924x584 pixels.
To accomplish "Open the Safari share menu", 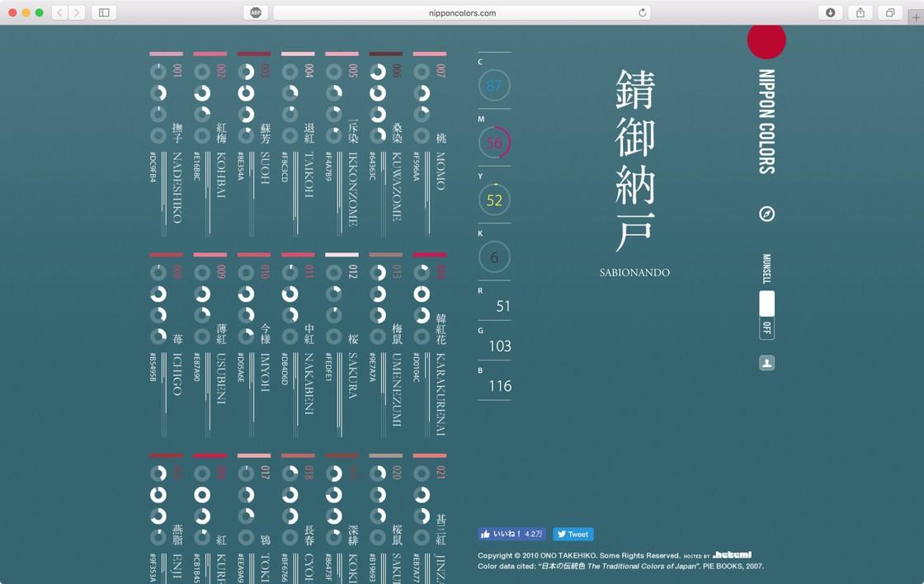I will (860, 12).
